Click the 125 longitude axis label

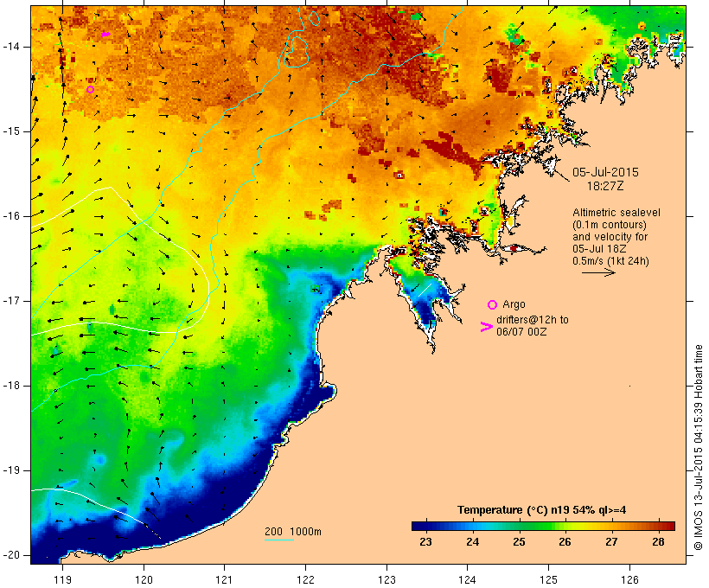point(548,580)
